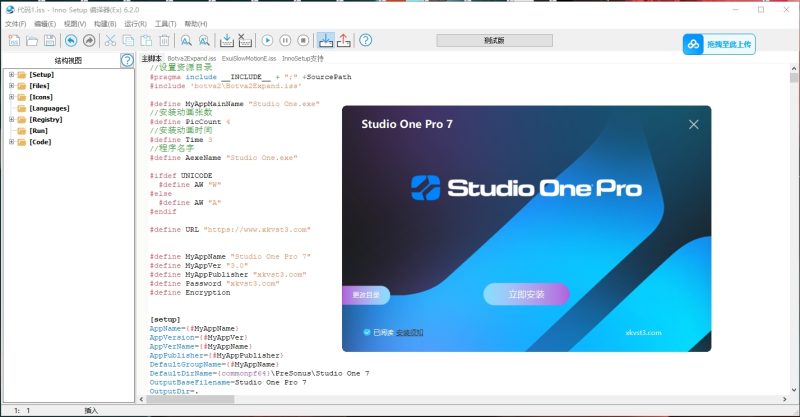Open Find with first magnifier icon
The height and width of the screenshot is (417, 800).
(186, 40)
